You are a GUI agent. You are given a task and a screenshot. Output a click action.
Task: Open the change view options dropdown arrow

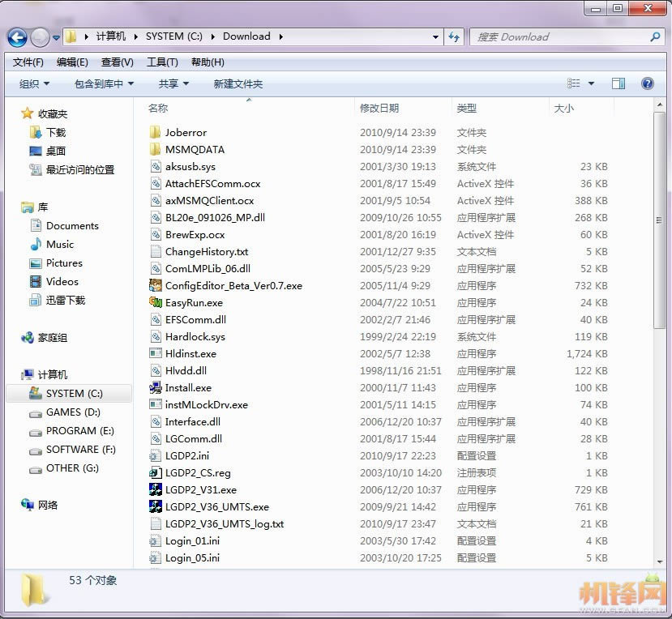591,83
